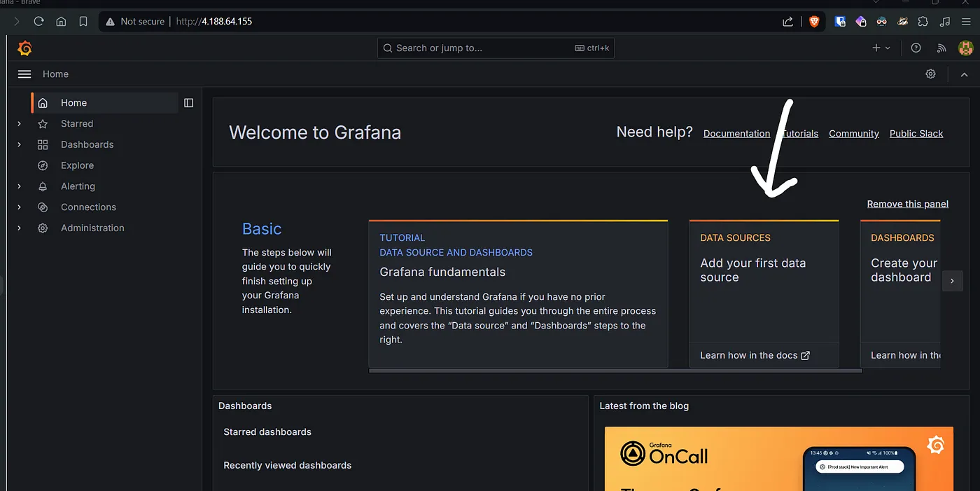Click the Home breadcrumb in the top bar
This screenshot has height=491, width=980.
[x=55, y=74]
